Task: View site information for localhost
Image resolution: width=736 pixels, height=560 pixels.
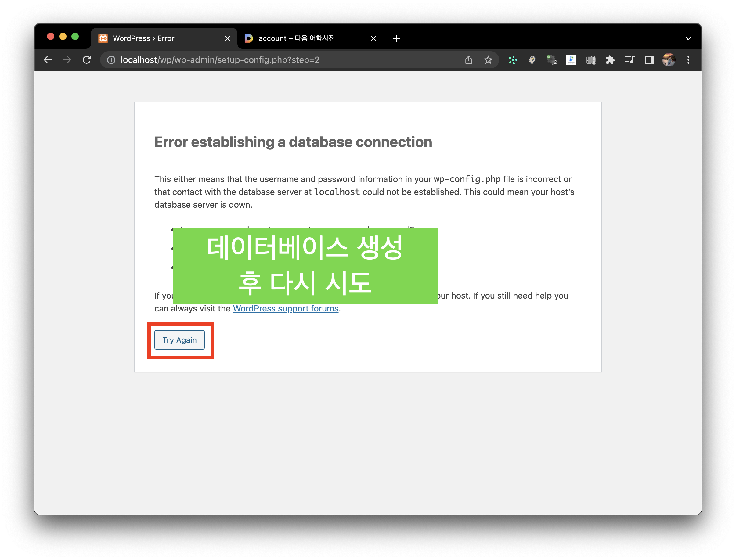Action: 111,60
